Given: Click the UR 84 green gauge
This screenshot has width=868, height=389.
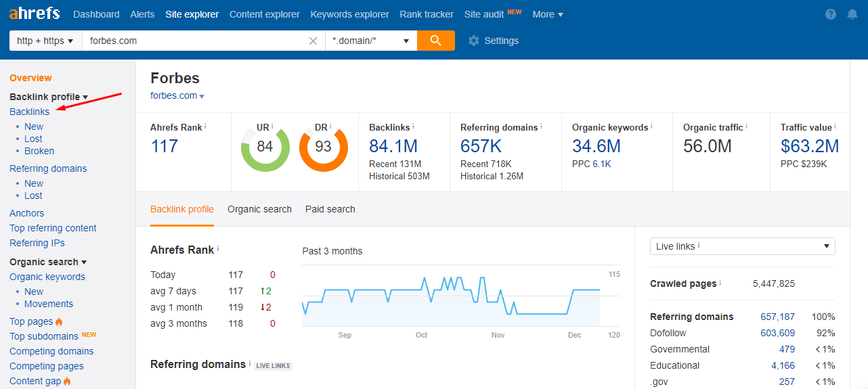Looking at the screenshot, I should (265, 147).
